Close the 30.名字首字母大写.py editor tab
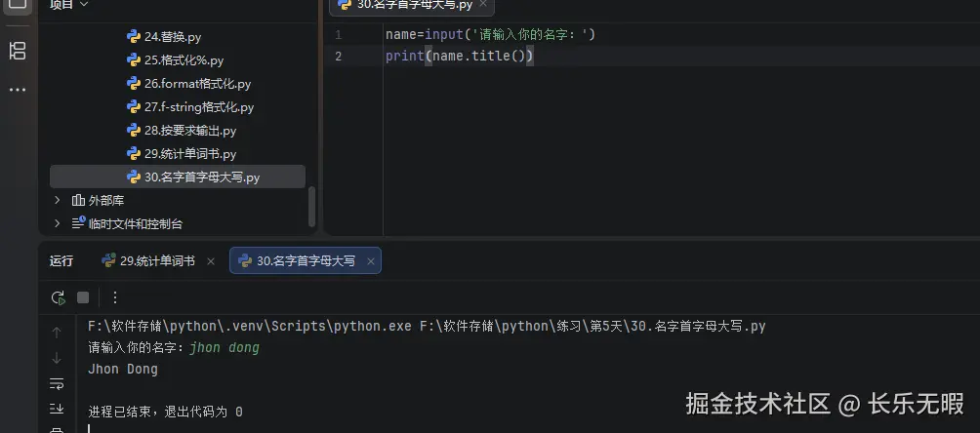Screen dimensions: 980x433 483,4
